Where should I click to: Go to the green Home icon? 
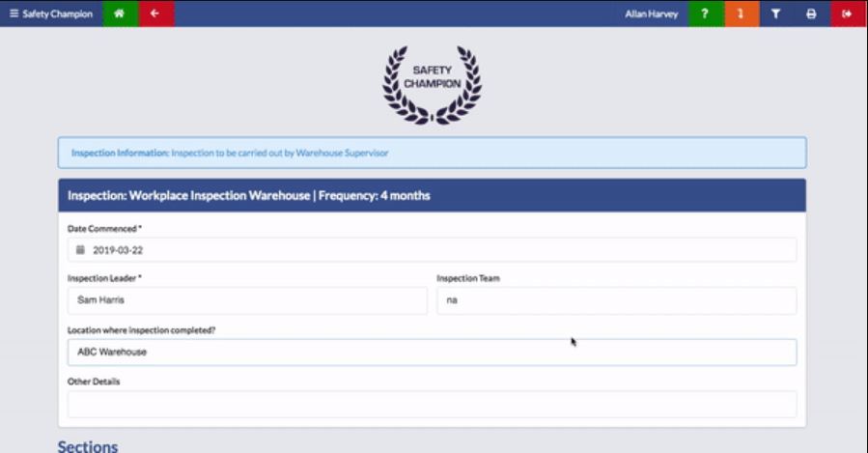[x=120, y=14]
